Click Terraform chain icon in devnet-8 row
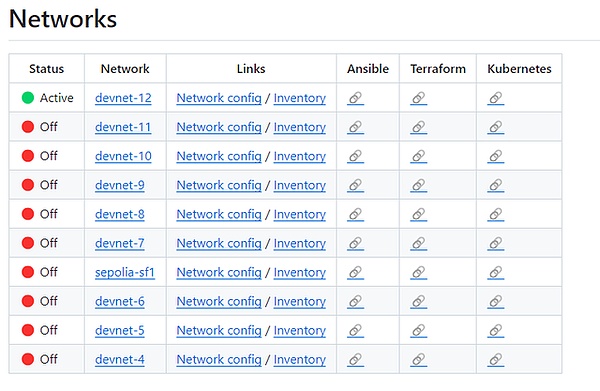The height and width of the screenshot is (391, 600). point(419,214)
